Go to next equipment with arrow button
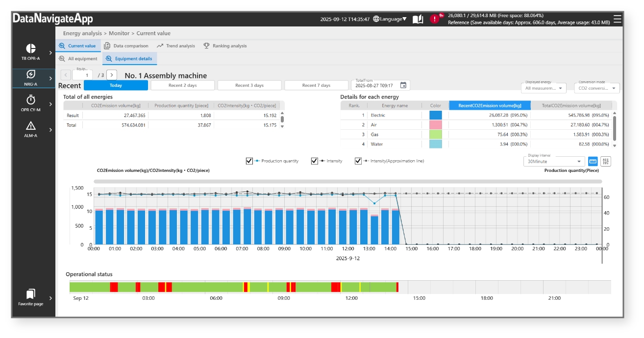 112,75
